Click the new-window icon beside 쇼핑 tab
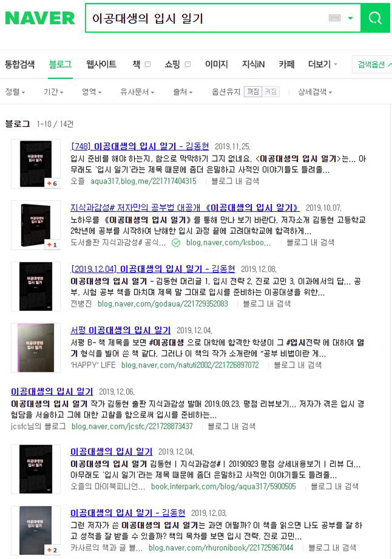This screenshot has width=392, height=559. point(188,64)
